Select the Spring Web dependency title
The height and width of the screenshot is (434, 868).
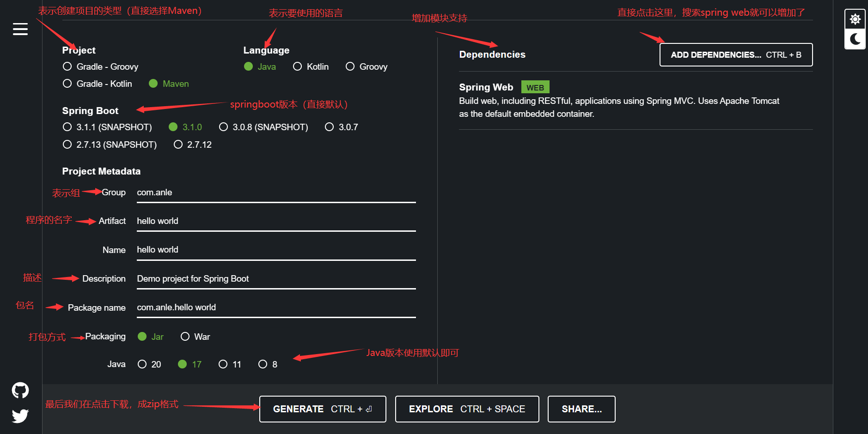486,87
